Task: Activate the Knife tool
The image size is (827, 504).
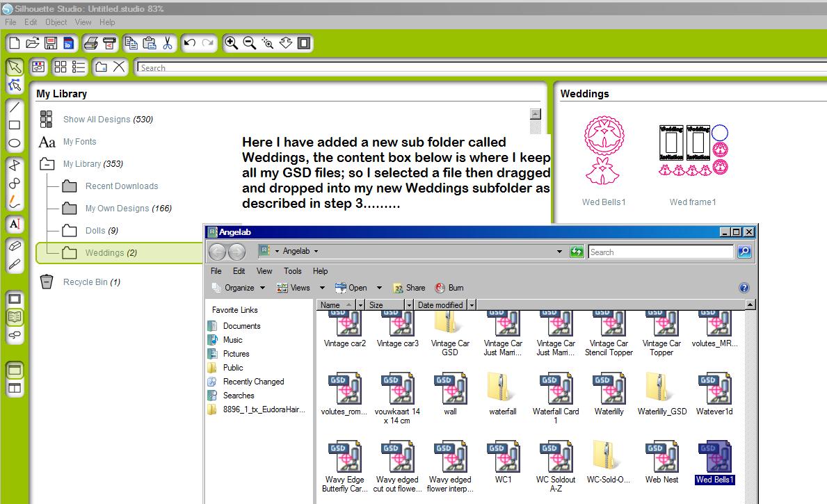Action: click(x=15, y=264)
